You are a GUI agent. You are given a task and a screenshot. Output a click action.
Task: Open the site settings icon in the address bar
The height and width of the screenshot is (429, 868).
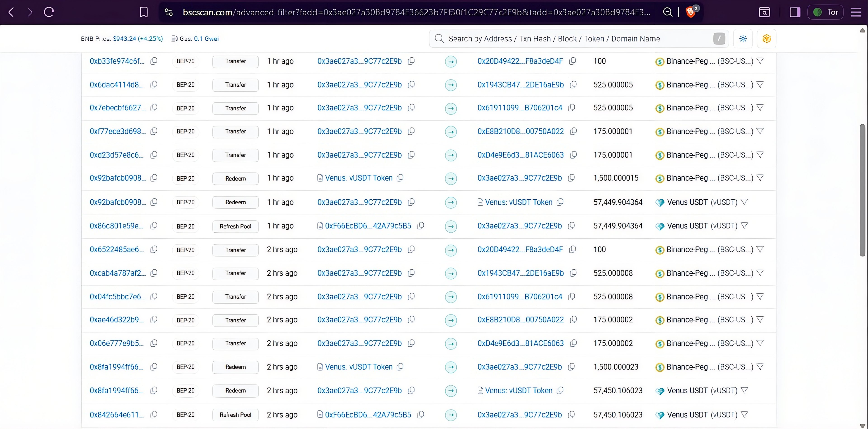168,12
